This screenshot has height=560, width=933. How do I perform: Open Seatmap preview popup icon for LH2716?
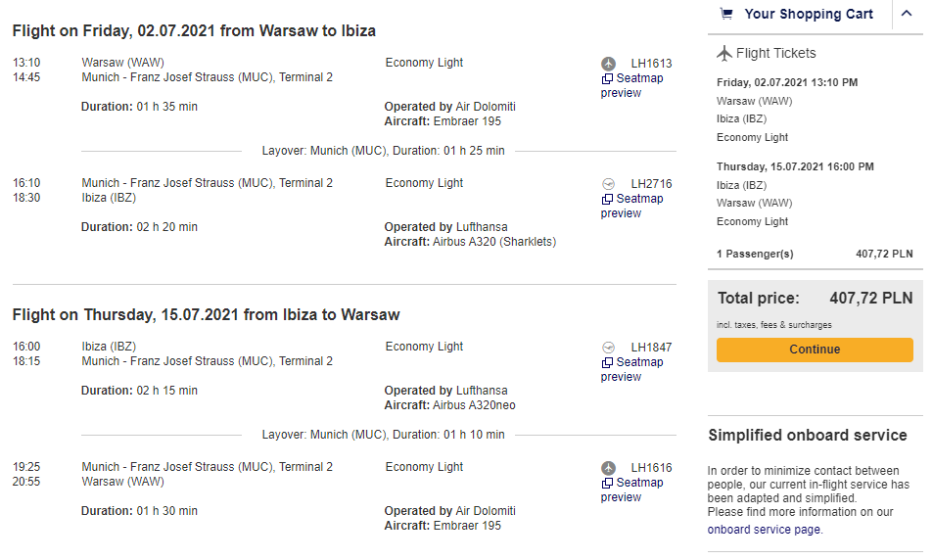[607, 199]
